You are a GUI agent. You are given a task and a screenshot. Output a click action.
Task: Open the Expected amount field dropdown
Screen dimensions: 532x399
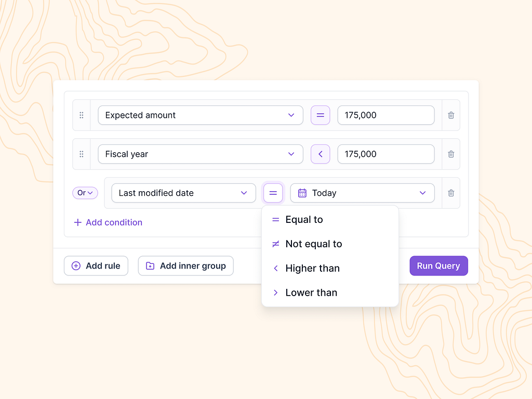click(291, 115)
